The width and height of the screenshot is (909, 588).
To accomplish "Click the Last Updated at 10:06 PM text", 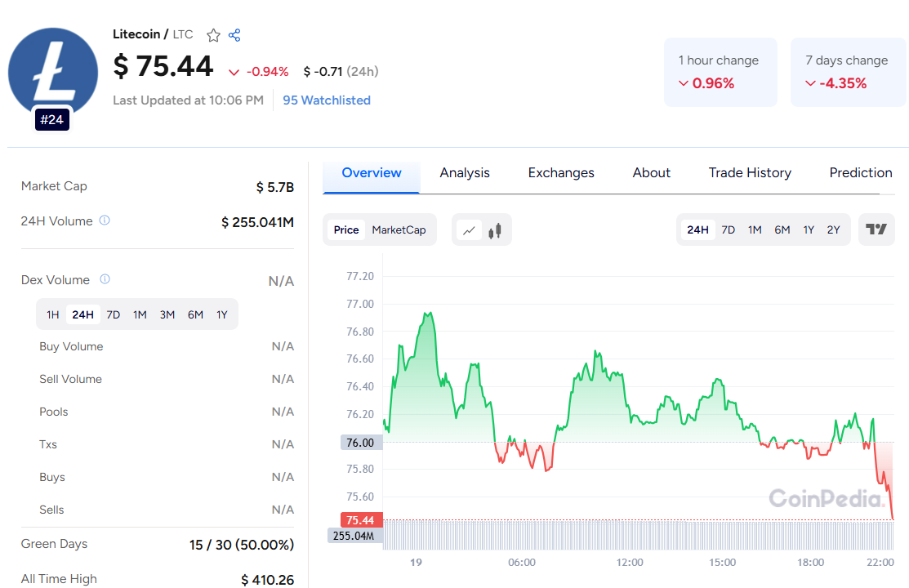I will 188,100.
